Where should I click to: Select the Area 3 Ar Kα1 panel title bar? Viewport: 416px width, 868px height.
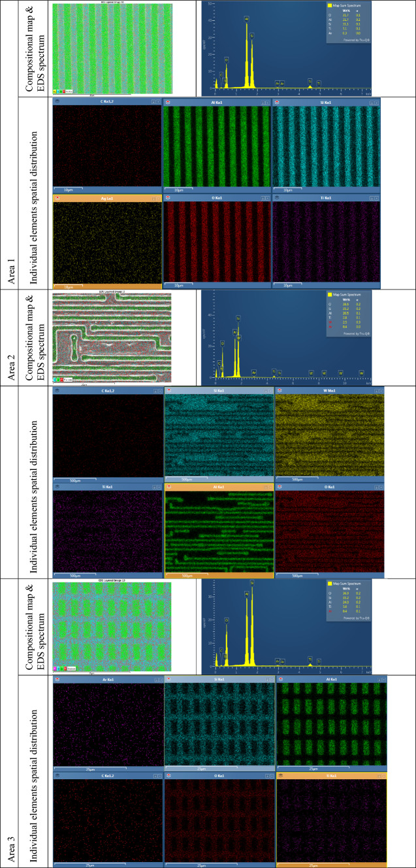tap(106, 680)
